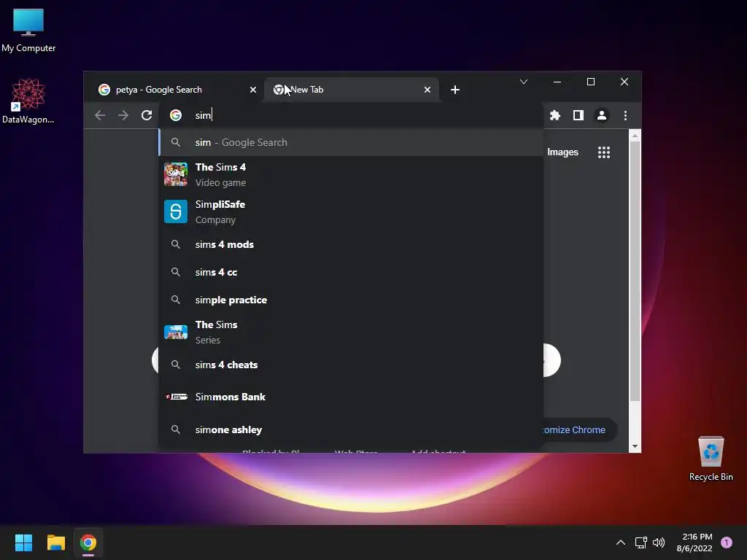This screenshot has width=747, height=560.
Task: Click the vertical scrollbar thumb
Action: pyautogui.click(x=635, y=271)
